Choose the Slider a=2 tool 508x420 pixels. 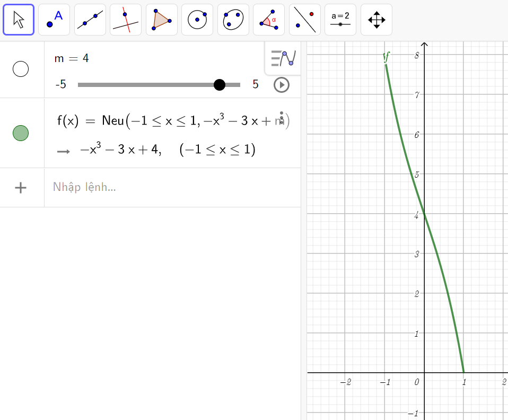click(x=340, y=20)
